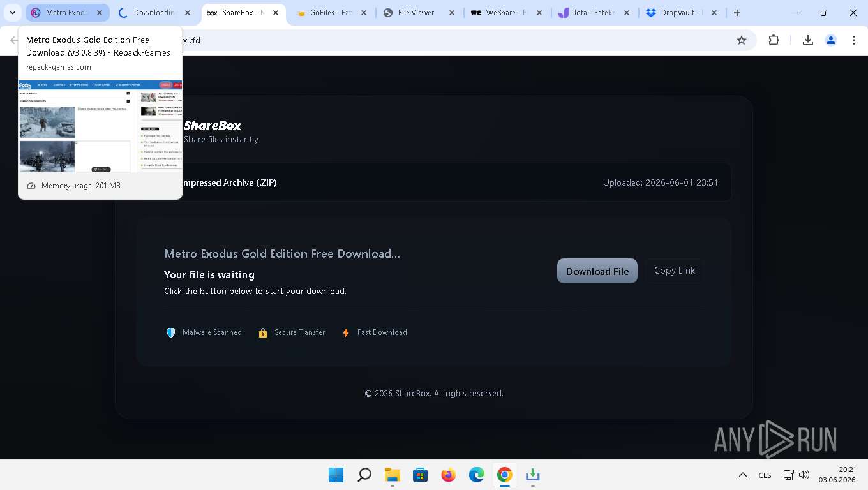Open the Chrome three-dot menu
Image resolution: width=868 pixels, height=490 pixels.
pos(854,40)
